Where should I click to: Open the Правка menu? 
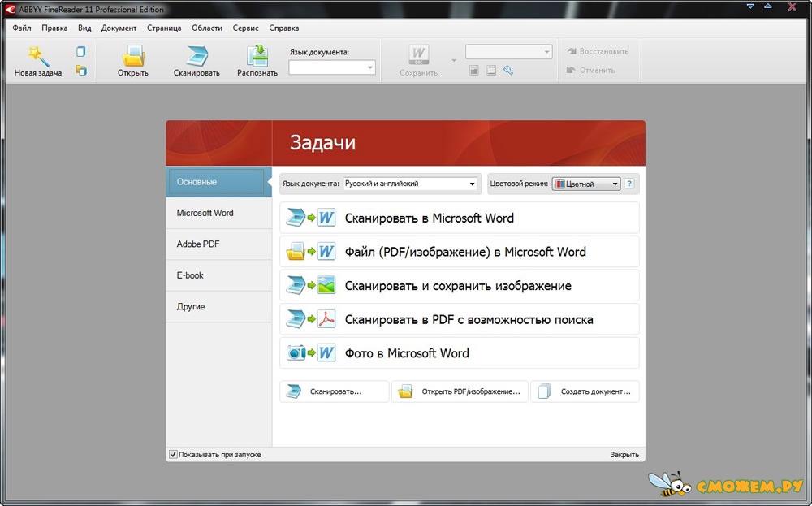click(x=54, y=28)
